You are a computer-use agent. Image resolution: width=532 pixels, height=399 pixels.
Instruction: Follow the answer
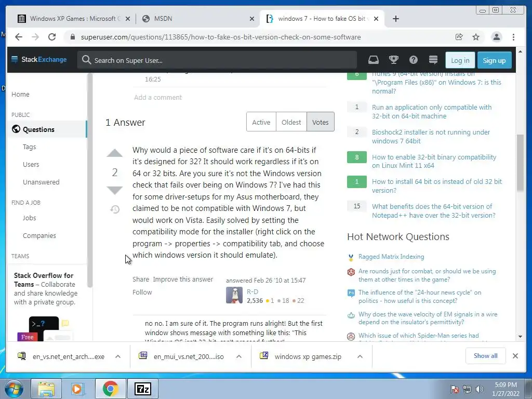coord(142,292)
